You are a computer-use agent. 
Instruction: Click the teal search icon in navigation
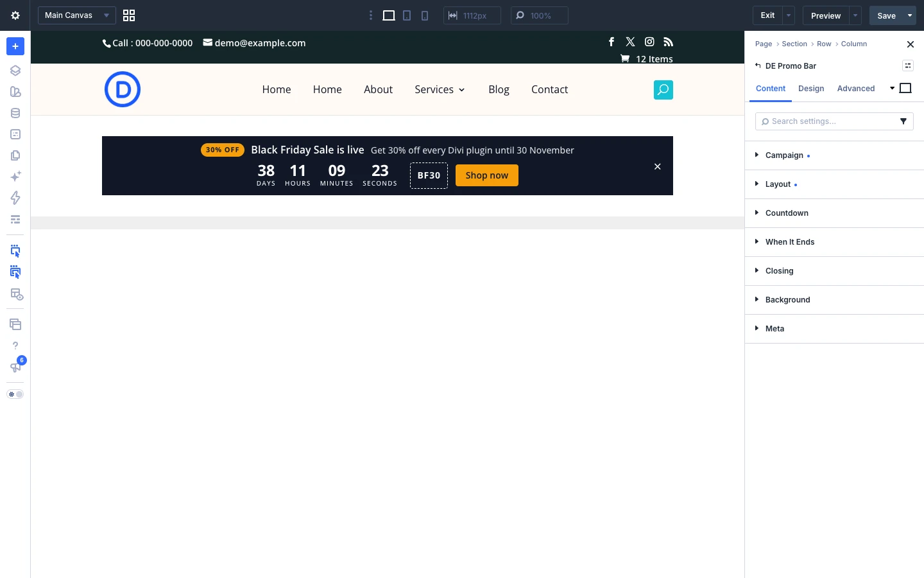point(663,90)
